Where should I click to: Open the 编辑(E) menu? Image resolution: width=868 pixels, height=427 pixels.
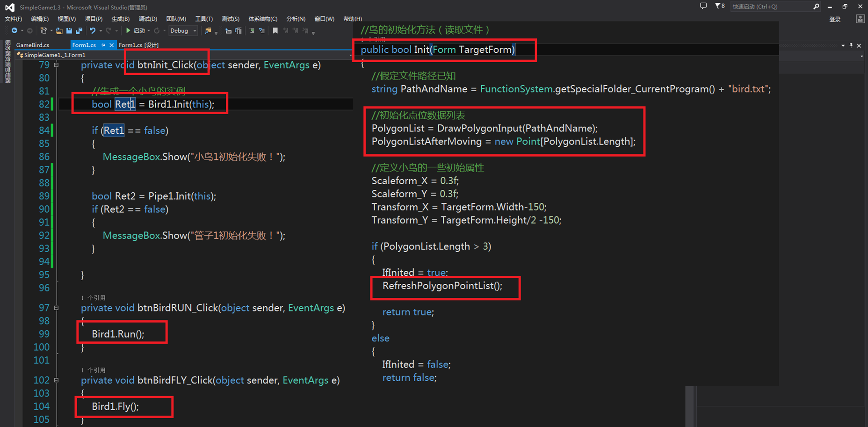tap(40, 19)
